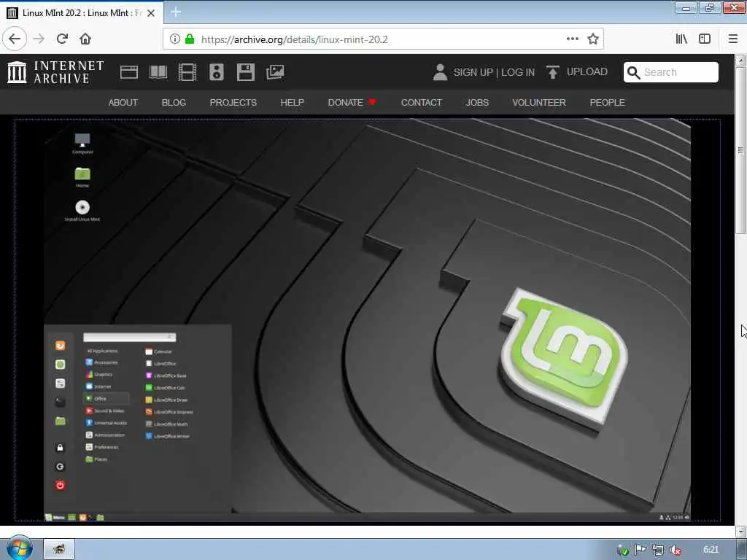
Task: Open the Action Center flag icon
Action: (x=640, y=550)
